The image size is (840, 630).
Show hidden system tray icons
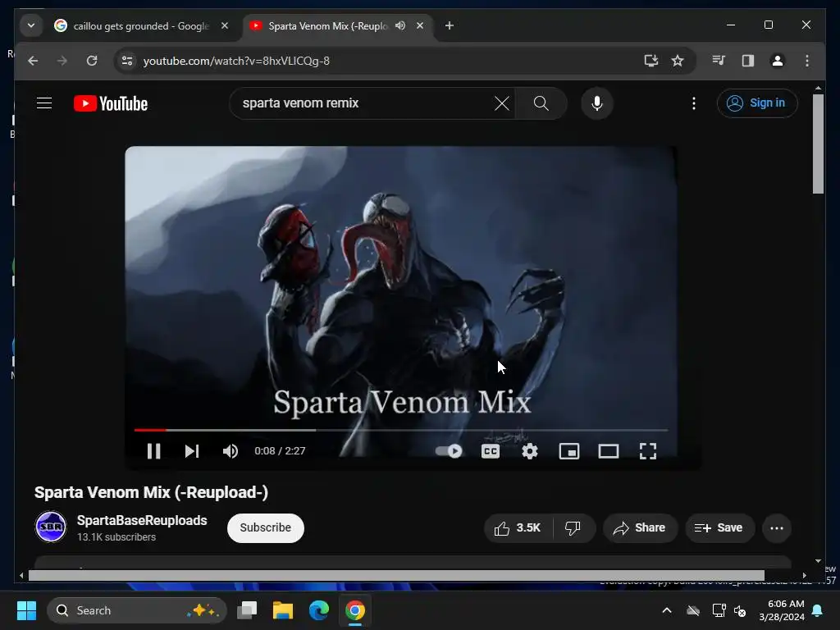(666, 610)
